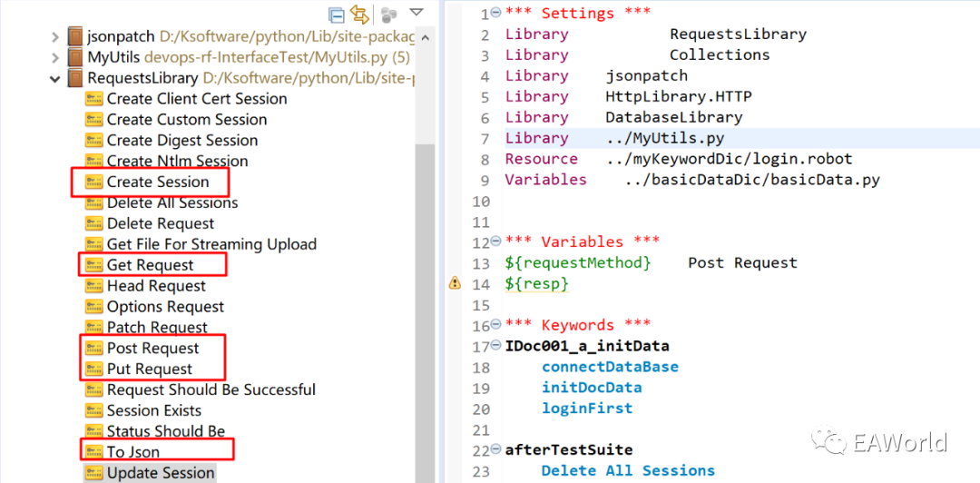Select the Update Session keyword
This screenshot has height=483, width=980.
point(161,472)
